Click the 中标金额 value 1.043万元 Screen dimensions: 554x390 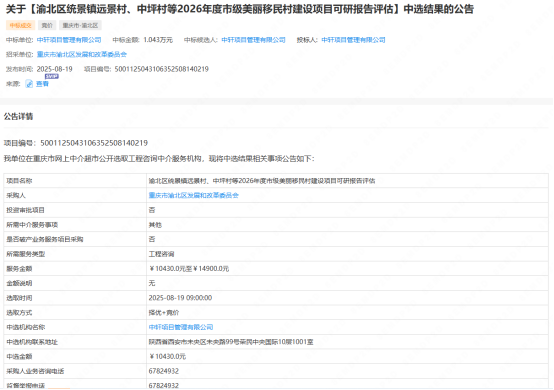tap(158, 40)
